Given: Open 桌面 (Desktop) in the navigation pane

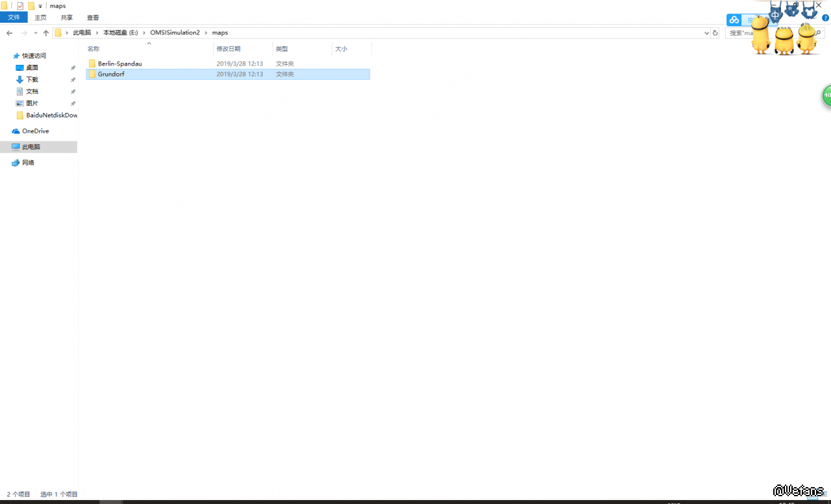Looking at the screenshot, I should tap(32, 67).
